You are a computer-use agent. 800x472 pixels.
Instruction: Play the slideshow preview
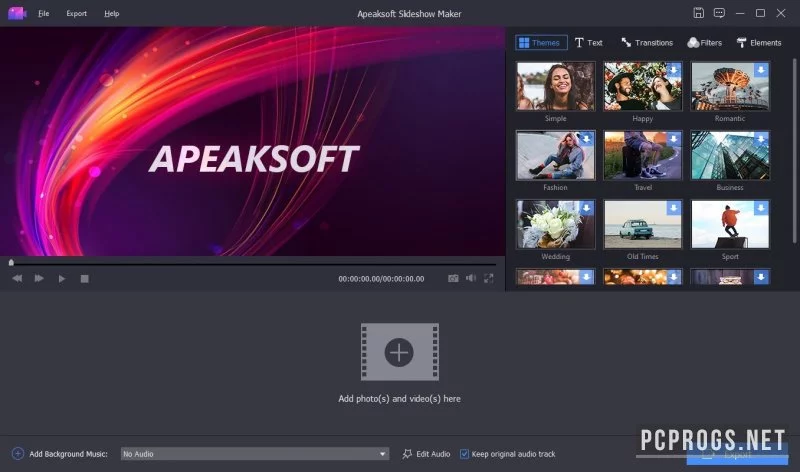pos(62,279)
